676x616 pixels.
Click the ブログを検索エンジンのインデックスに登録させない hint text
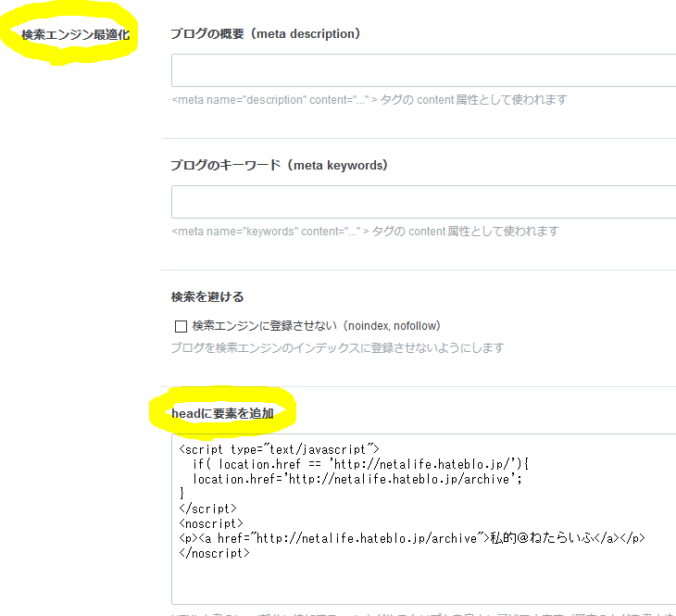click(338, 347)
